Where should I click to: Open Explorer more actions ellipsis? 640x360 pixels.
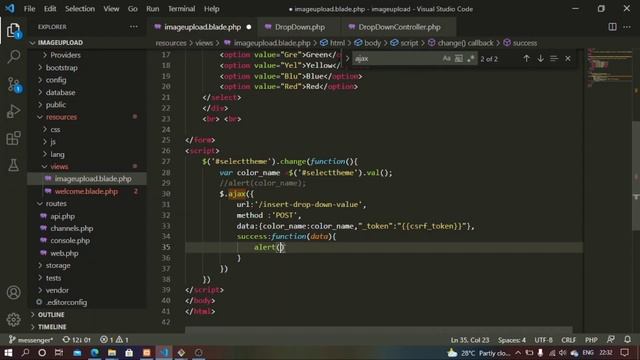coord(133,27)
